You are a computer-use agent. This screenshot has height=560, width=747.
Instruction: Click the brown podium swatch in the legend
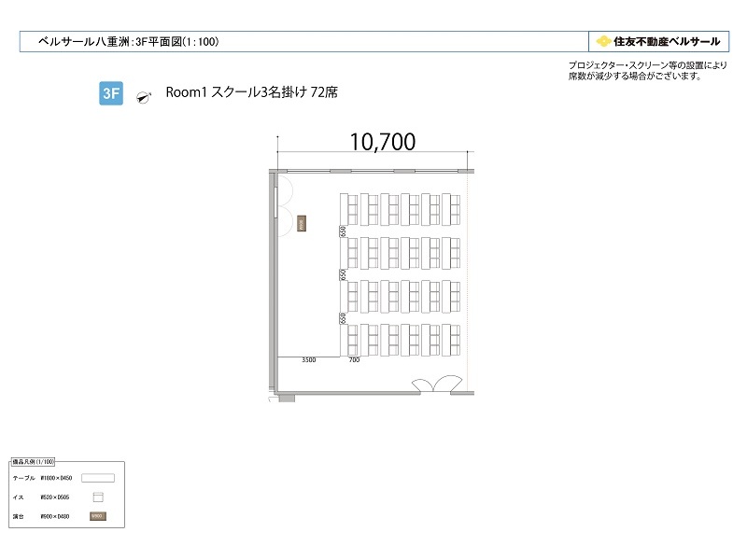(98, 516)
